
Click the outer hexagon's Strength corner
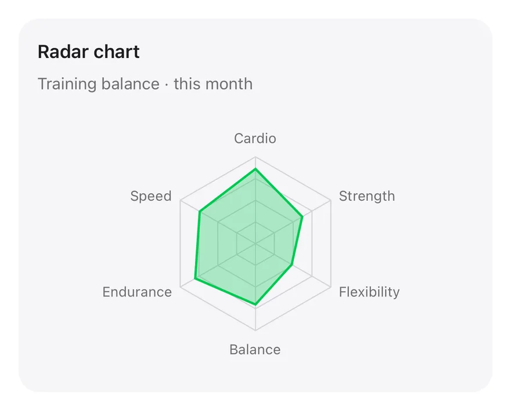(331, 201)
